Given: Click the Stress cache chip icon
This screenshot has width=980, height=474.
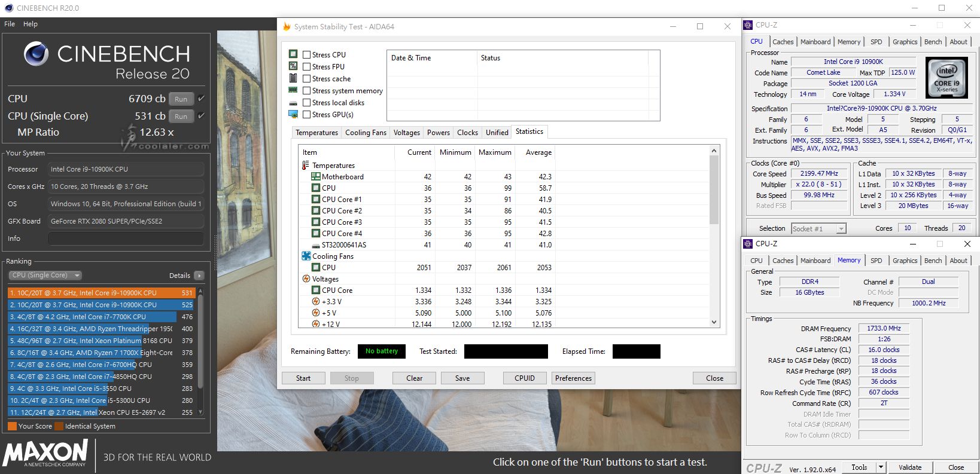Looking at the screenshot, I should pos(293,78).
